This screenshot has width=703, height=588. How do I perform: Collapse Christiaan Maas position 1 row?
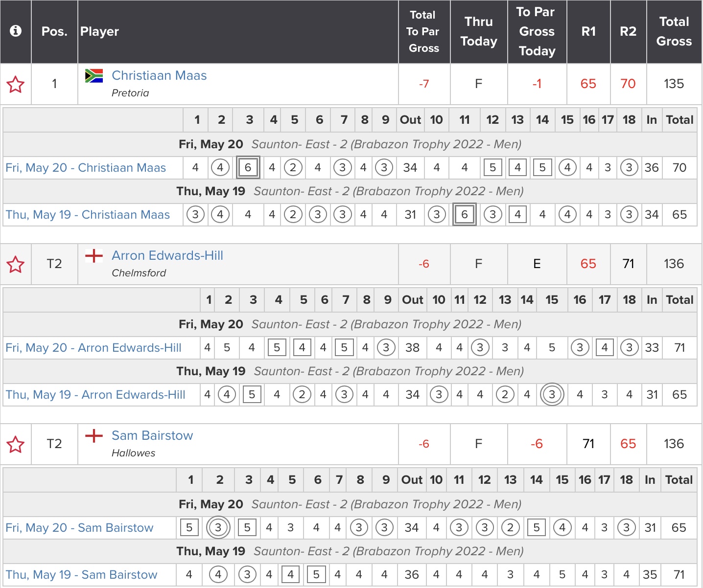(54, 84)
